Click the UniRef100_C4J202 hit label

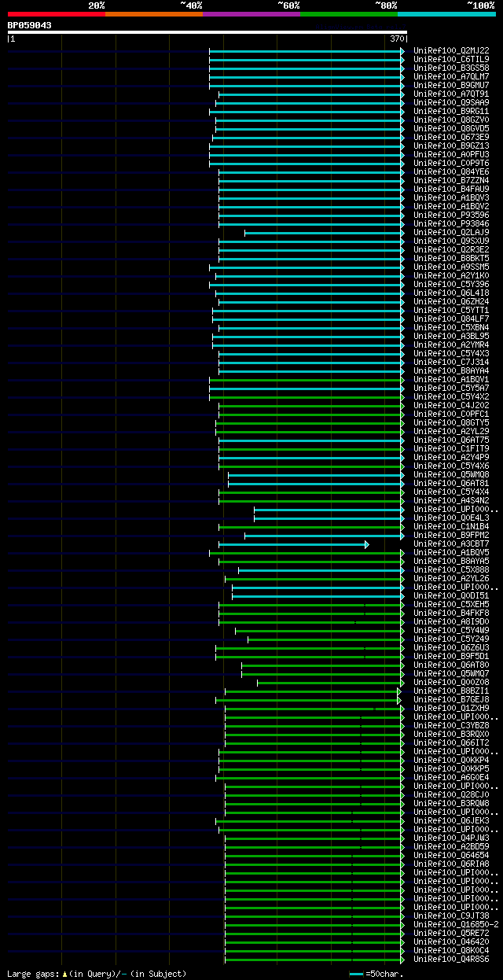[451, 405]
